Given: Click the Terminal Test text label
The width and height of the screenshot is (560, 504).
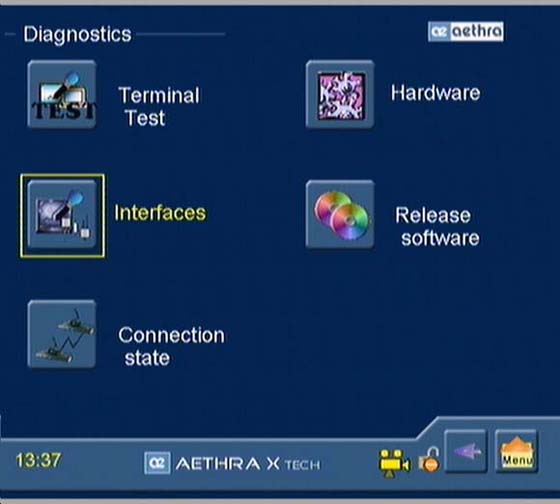Looking at the screenshot, I should 159,106.
